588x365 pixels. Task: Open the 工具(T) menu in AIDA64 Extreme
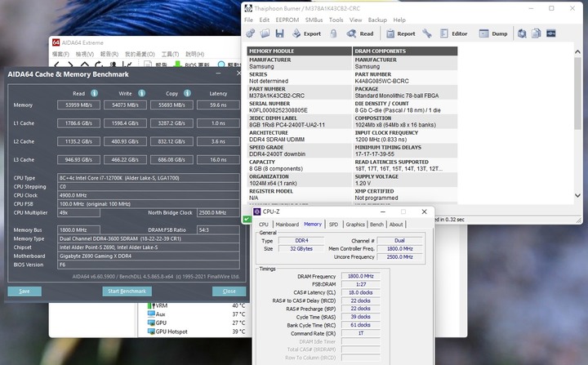[x=170, y=54]
